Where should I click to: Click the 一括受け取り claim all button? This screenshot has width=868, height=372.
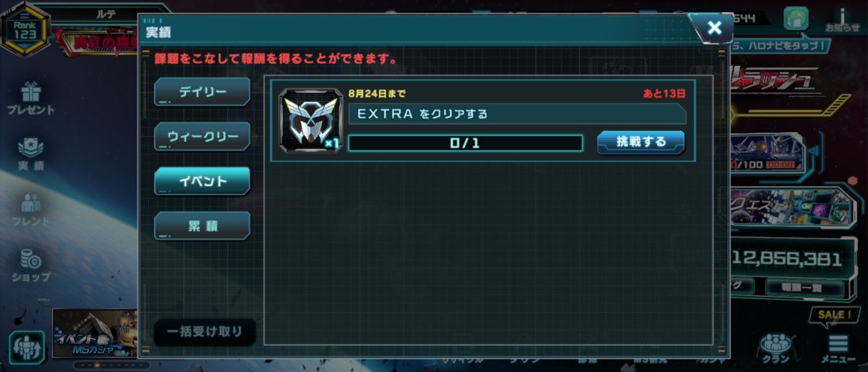point(205,332)
